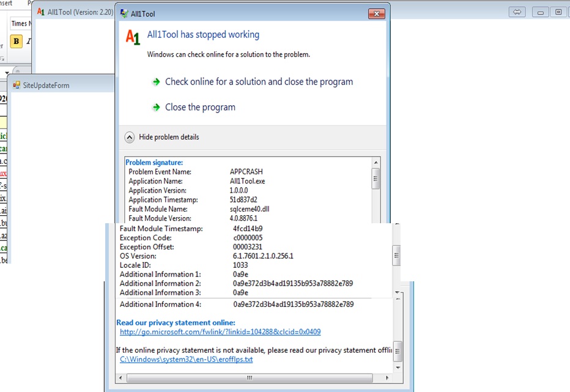The image size is (570, 392).
Task: Select Application Version 1.0.0.0 value
Action: [239, 190]
